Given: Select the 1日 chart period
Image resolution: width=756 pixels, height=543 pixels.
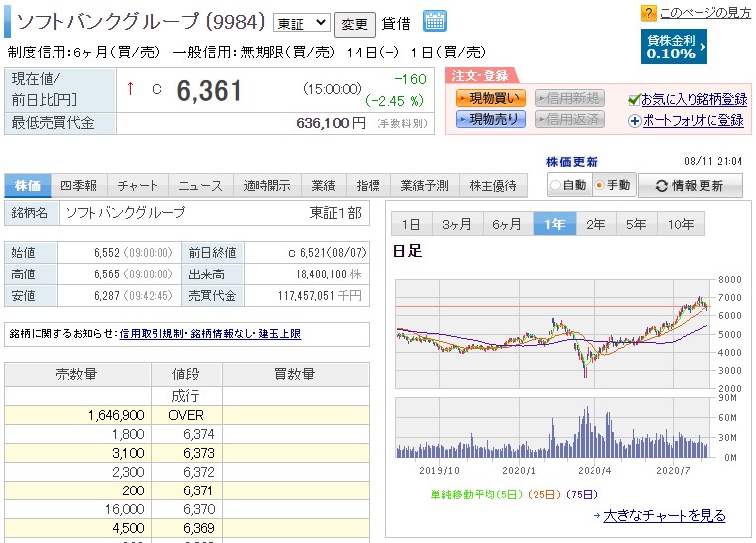Looking at the screenshot, I should click(411, 224).
